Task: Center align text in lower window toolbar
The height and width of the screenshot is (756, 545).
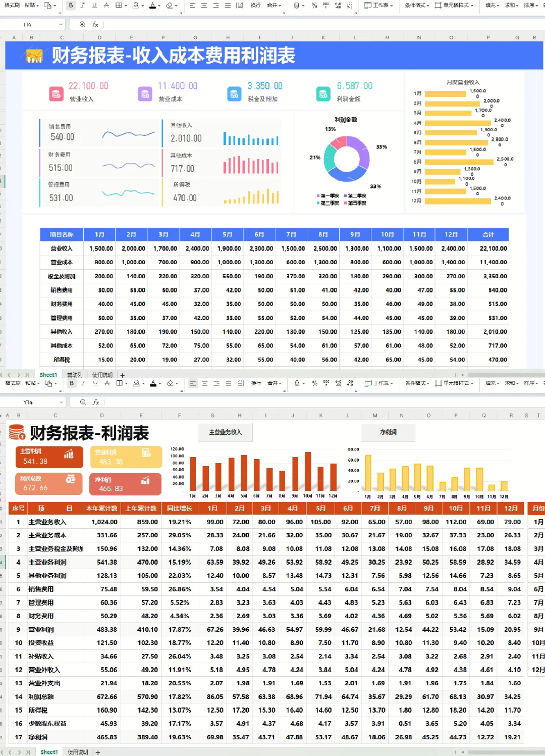Action: click(204, 383)
